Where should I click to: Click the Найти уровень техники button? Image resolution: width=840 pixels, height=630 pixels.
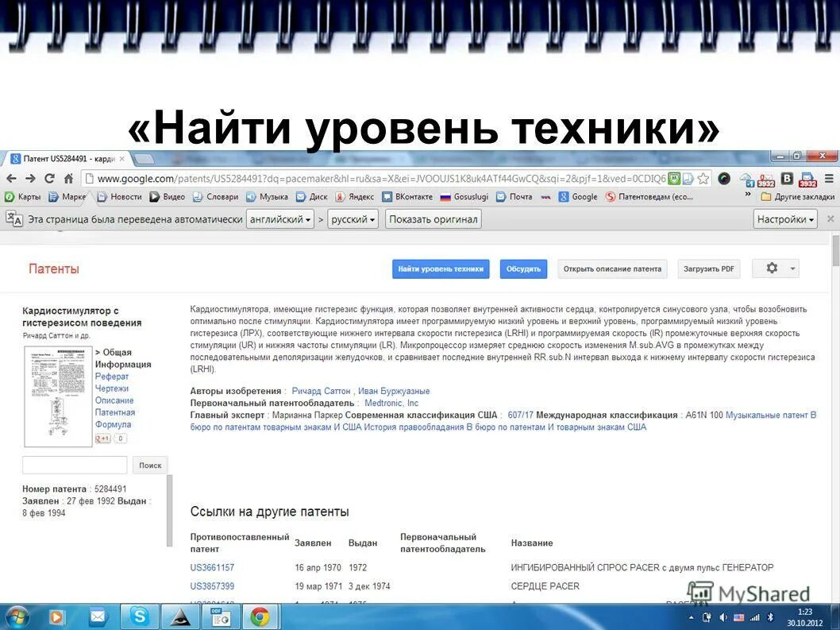441,269
